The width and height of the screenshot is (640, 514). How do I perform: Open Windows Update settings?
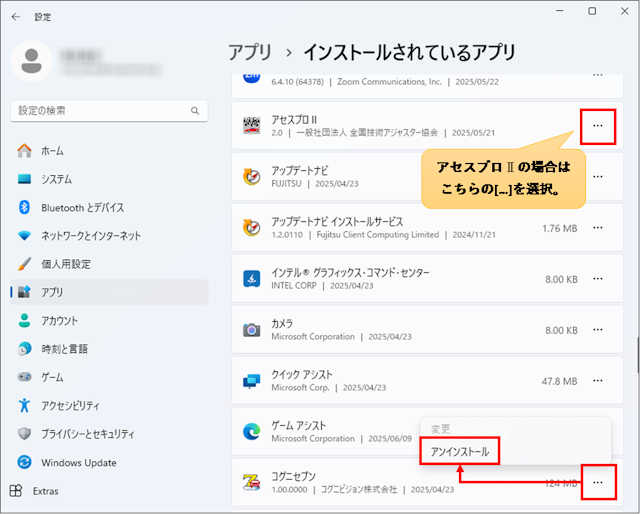click(x=109, y=463)
